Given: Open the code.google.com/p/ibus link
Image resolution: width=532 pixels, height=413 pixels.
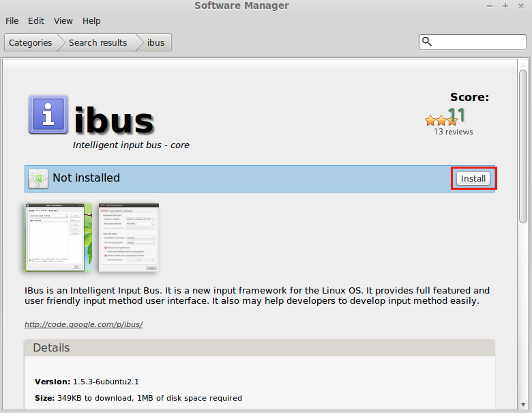Looking at the screenshot, I should (83, 324).
